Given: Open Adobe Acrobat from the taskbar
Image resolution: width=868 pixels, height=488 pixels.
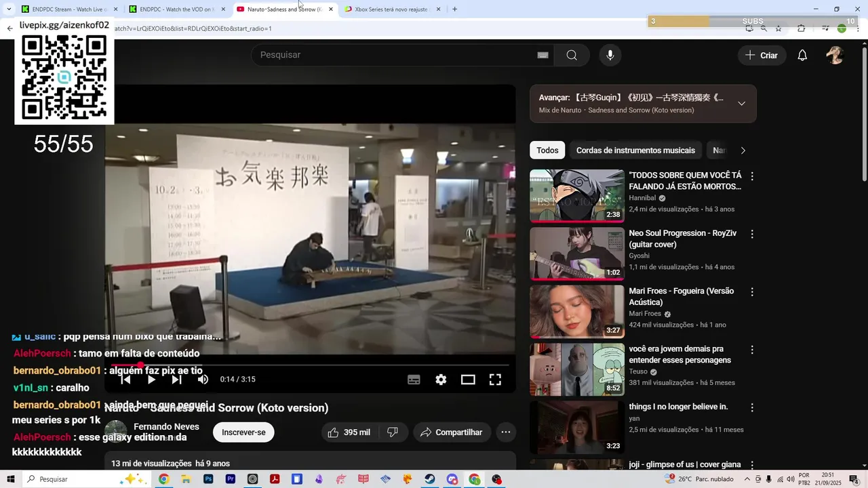Looking at the screenshot, I should (x=275, y=479).
